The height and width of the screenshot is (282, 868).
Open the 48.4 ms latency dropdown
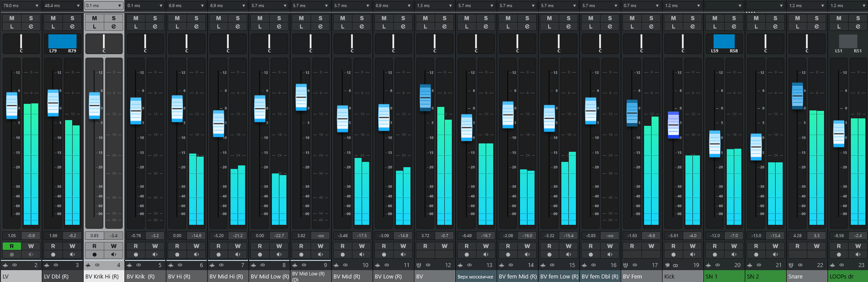tap(62, 6)
